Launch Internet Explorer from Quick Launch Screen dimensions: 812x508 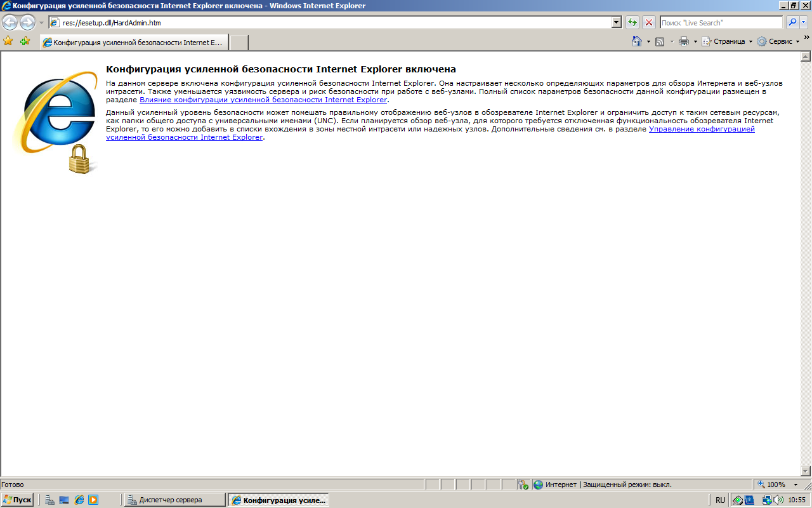(x=79, y=500)
